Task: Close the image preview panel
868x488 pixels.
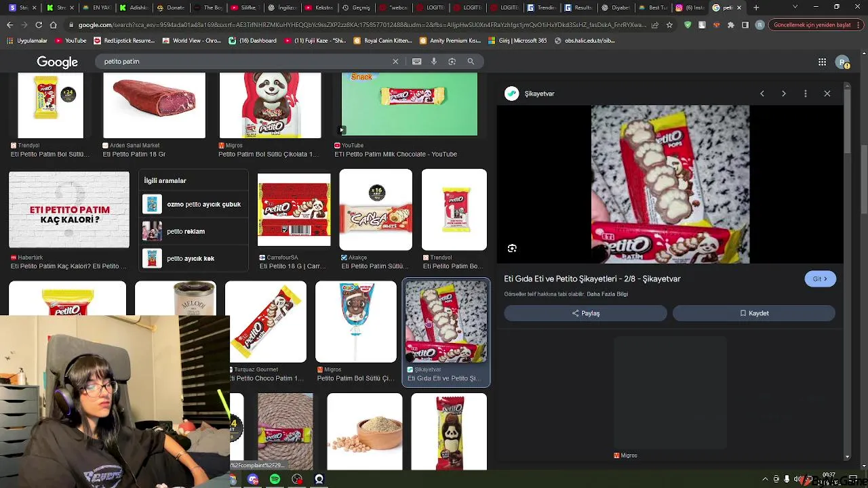Action: (827, 94)
